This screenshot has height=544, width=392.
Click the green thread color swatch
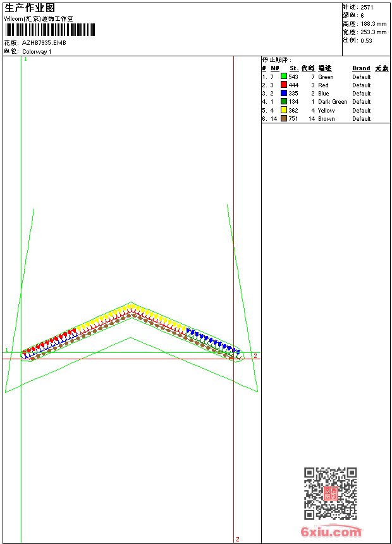coord(284,77)
